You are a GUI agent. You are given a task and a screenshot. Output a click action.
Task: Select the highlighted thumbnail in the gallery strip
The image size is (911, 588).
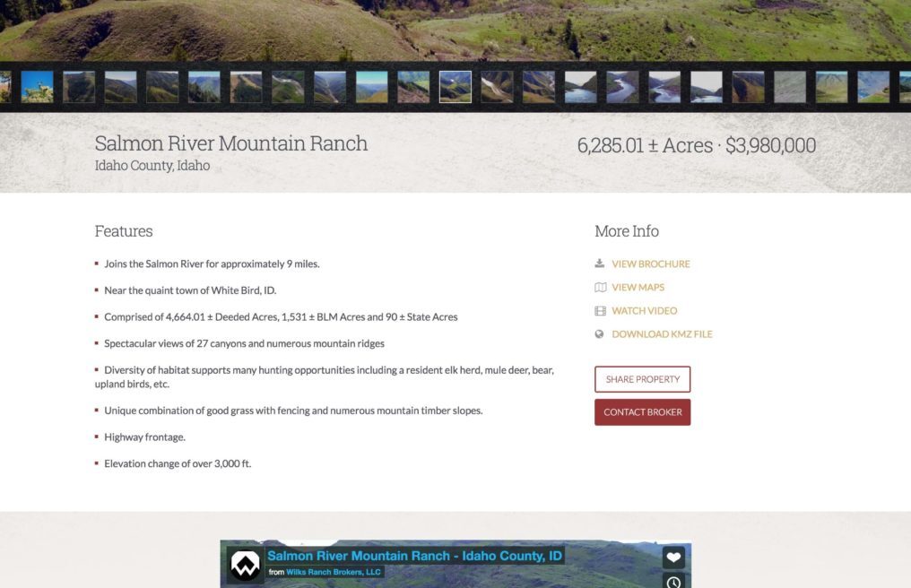(455, 87)
